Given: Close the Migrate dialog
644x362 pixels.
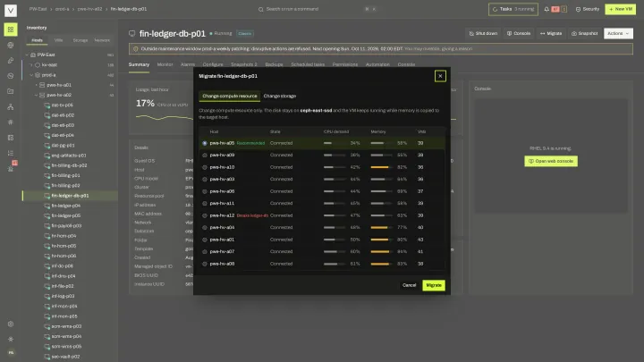Looking at the screenshot, I should [x=440, y=76].
